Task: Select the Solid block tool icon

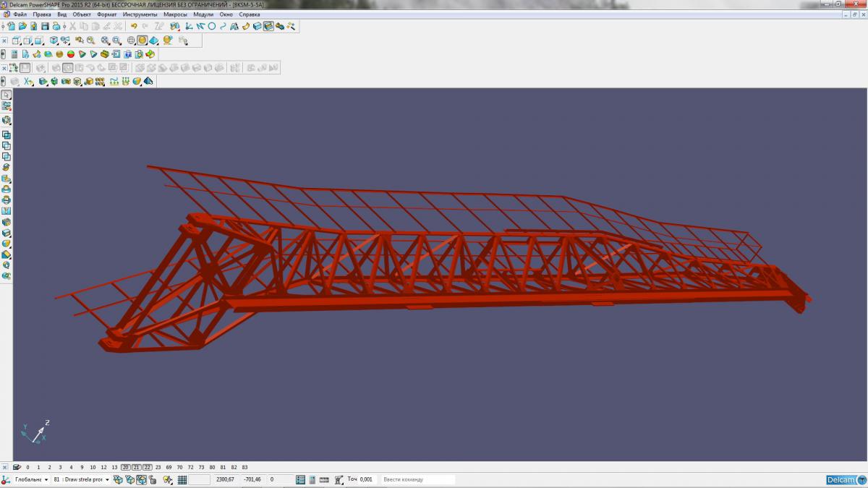Action: (x=257, y=26)
